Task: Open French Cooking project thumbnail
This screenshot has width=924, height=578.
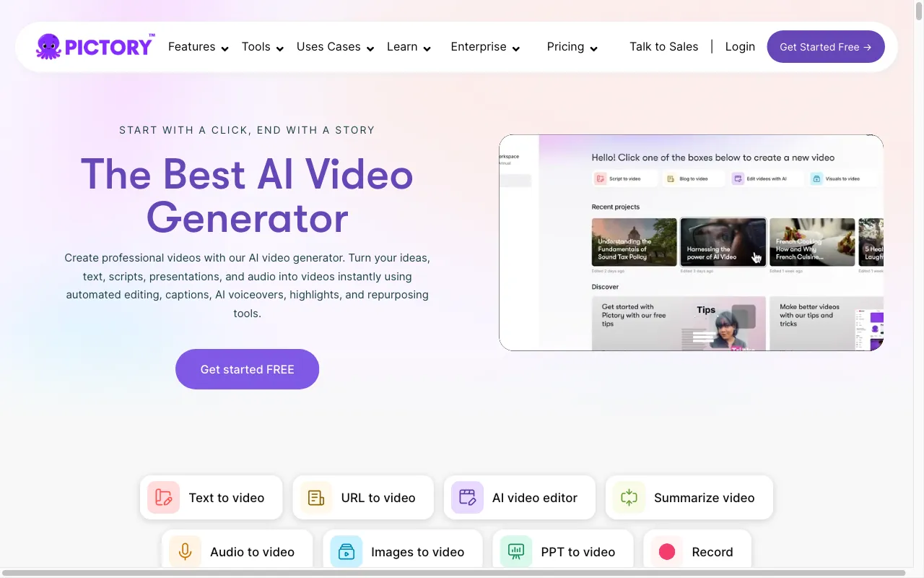Action: click(812, 242)
